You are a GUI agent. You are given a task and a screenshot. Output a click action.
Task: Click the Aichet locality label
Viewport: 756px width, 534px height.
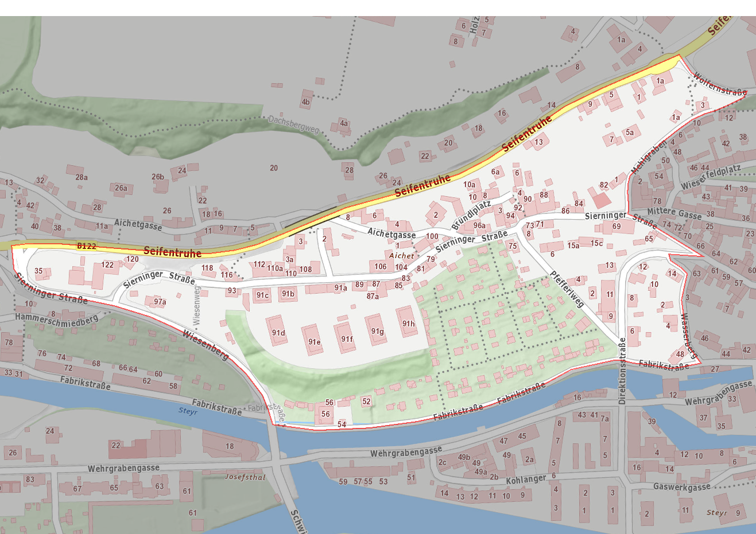tap(401, 256)
